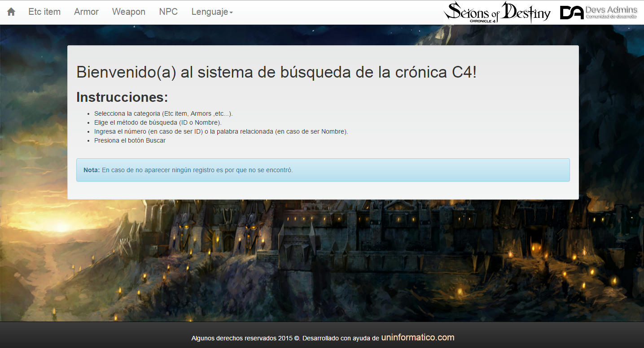Visit the uninformatico.com link

[x=418, y=338]
